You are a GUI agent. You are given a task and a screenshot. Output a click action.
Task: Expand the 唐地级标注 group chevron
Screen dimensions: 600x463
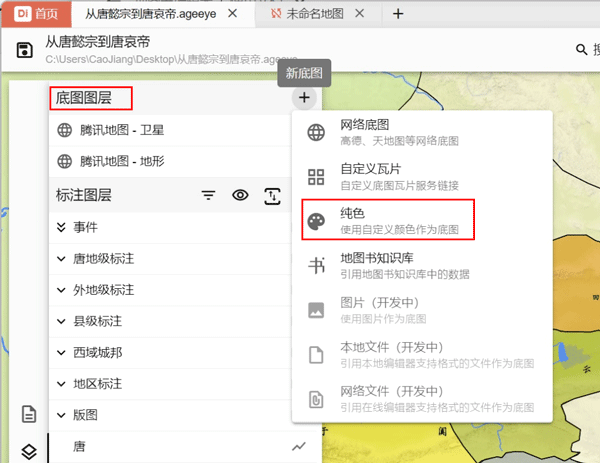click(x=61, y=259)
